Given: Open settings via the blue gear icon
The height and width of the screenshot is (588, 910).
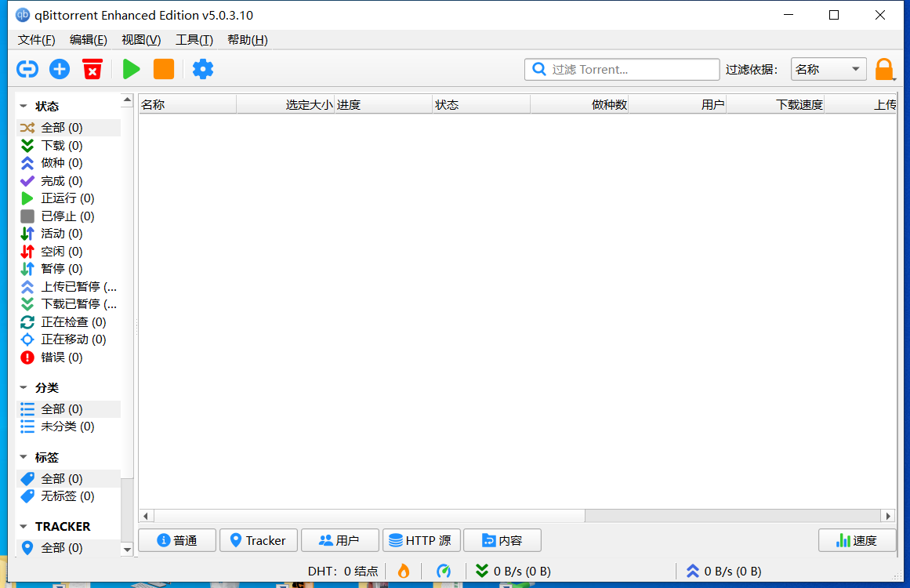Looking at the screenshot, I should [203, 69].
